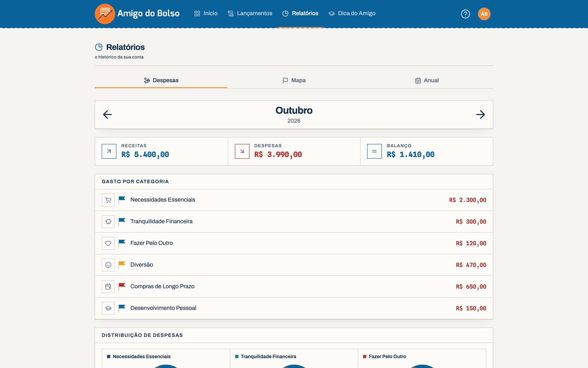Click the R$ 3.990,00 despesas value
This screenshot has width=588, height=368.
point(278,155)
